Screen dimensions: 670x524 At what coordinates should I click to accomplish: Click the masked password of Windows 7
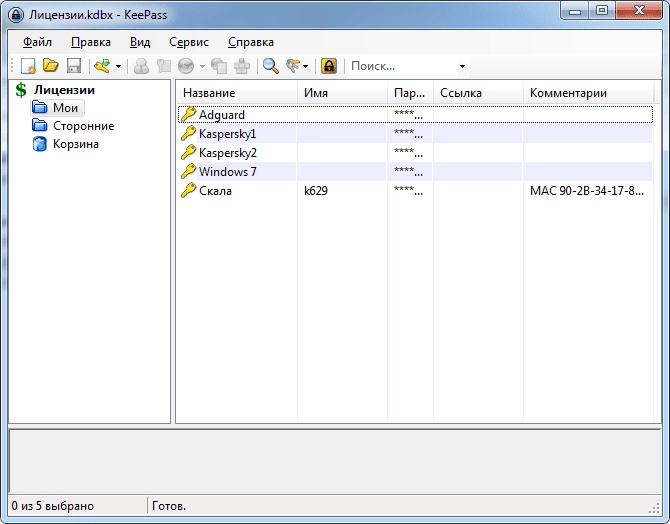[408, 171]
